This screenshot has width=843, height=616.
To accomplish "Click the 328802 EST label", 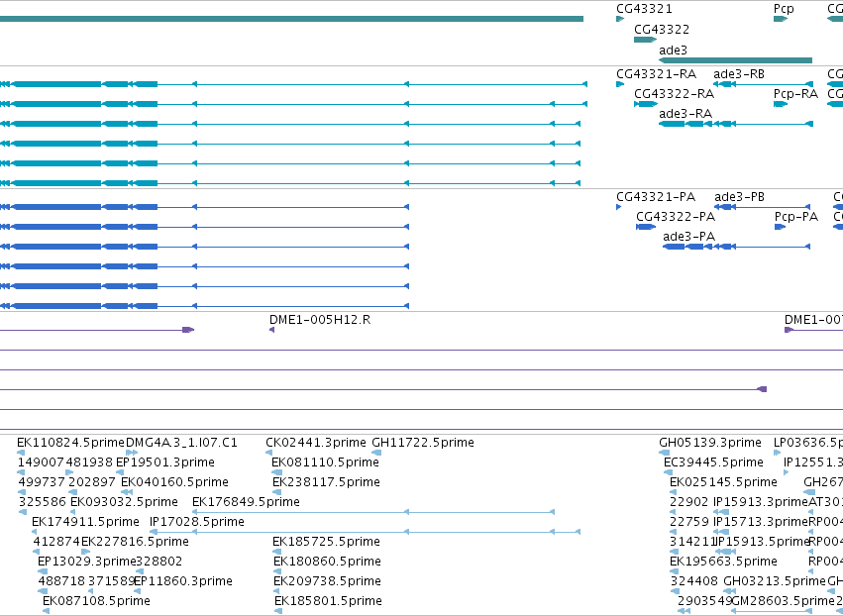I will coord(159,562).
